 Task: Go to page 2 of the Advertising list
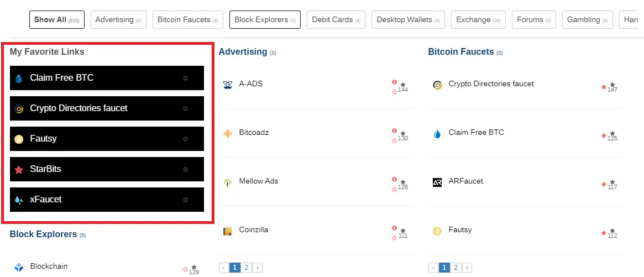click(x=246, y=268)
